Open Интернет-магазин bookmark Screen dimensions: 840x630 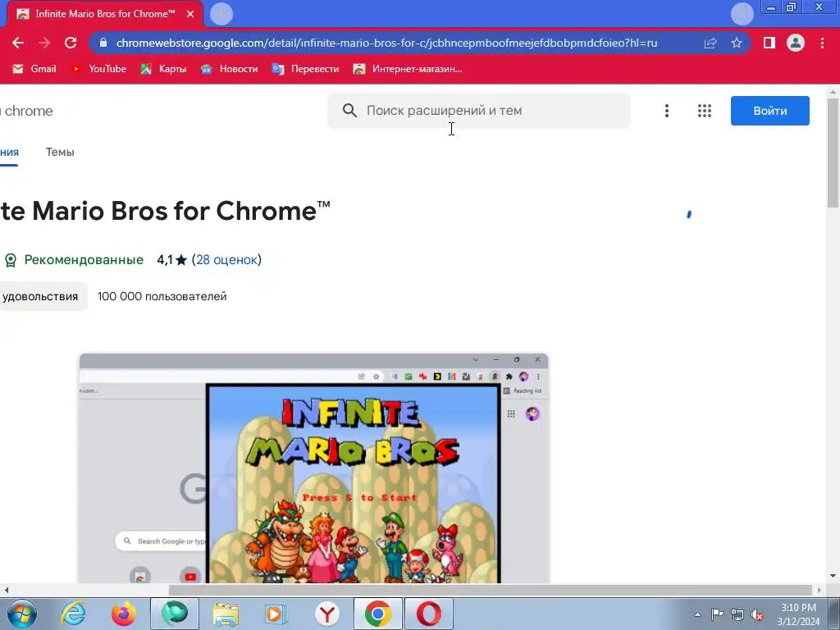(x=408, y=69)
